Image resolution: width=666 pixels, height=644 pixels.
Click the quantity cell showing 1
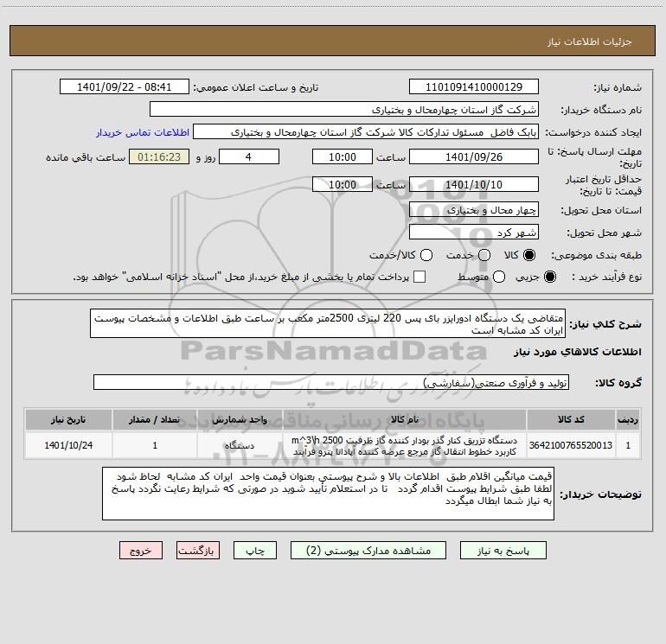[155, 445]
